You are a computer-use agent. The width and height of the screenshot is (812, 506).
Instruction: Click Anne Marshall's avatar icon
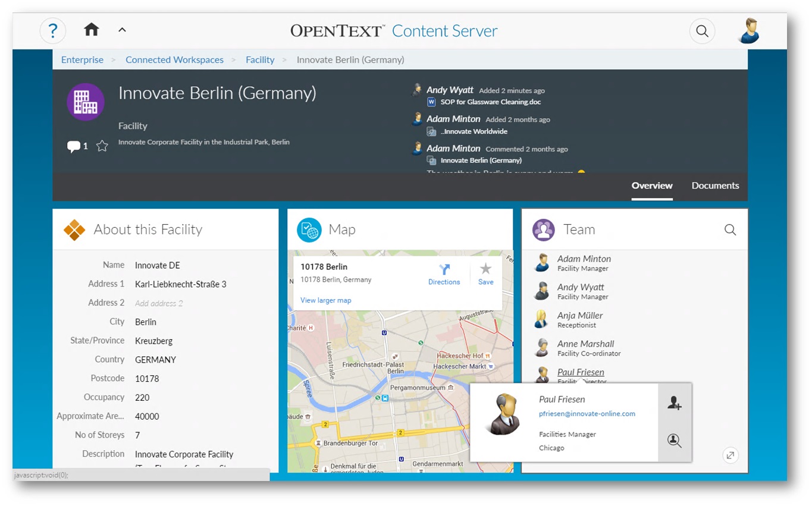pos(542,348)
